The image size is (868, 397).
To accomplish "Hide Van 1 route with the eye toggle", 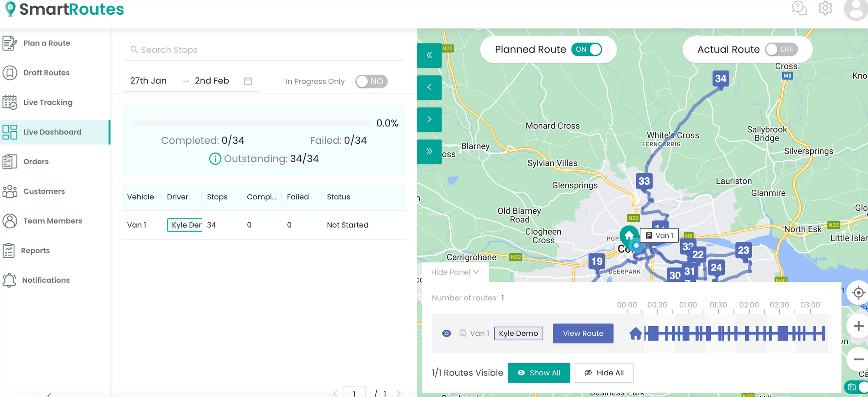I will click(447, 333).
